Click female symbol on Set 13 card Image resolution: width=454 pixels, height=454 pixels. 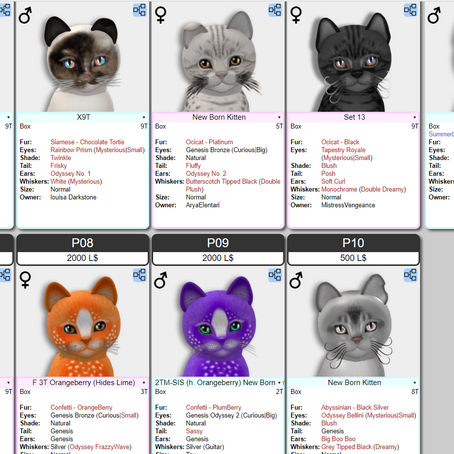(x=296, y=15)
